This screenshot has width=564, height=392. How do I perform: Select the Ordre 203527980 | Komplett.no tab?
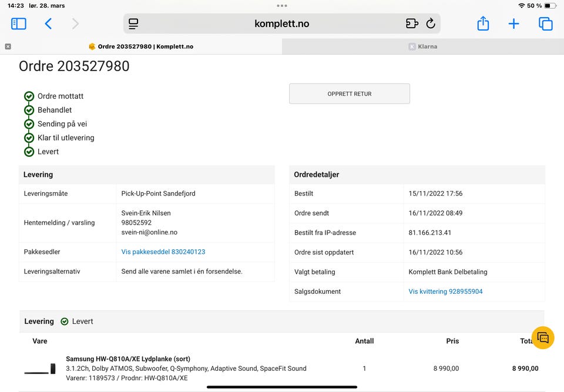[141, 46]
